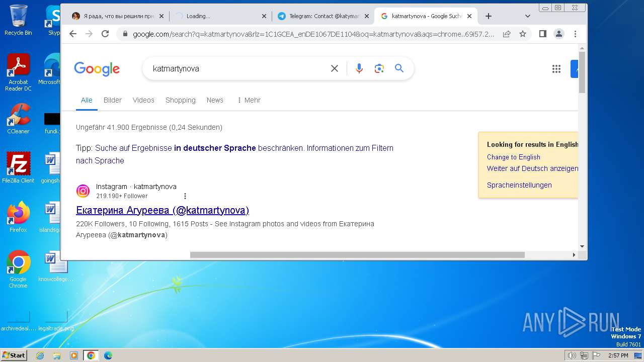Open options for Instagram result

tap(185, 196)
